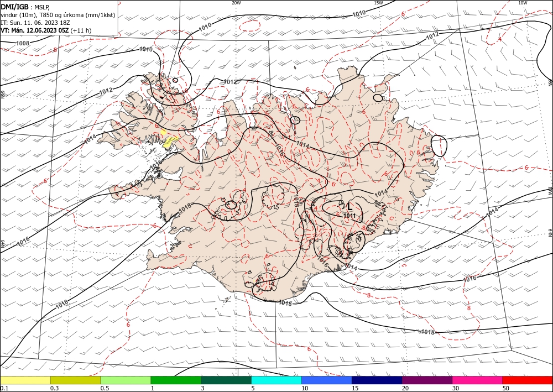Image resolution: width=553 pixels, height=392 pixels.
Task: Click the "5" legend value
Action: pos(253,388)
